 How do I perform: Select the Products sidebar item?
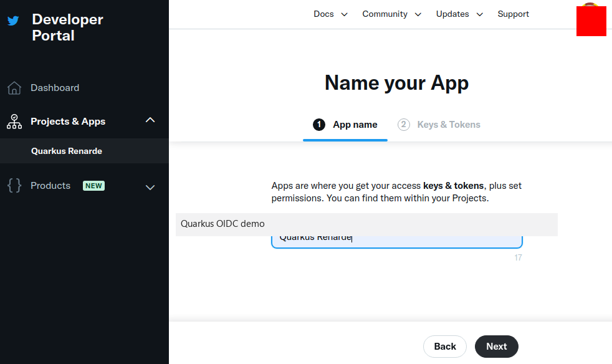coord(84,186)
